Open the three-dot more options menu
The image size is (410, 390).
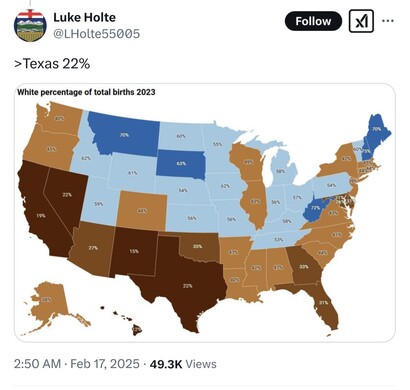tap(388, 21)
